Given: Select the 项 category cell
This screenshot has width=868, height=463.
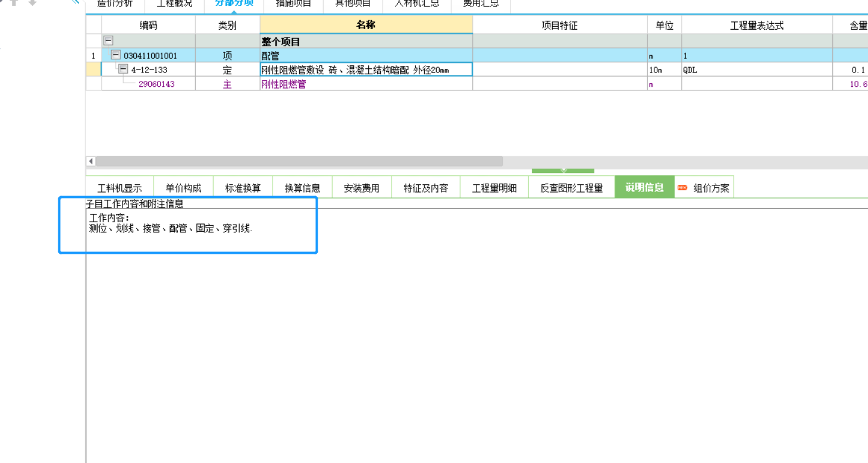Looking at the screenshot, I should tap(227, 56).
